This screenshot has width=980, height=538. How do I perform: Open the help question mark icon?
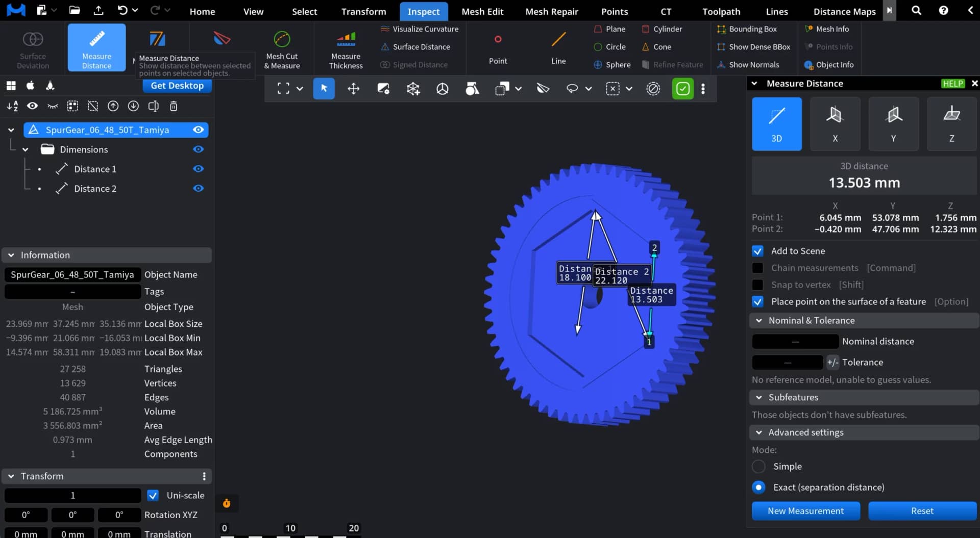click(943, 11)
